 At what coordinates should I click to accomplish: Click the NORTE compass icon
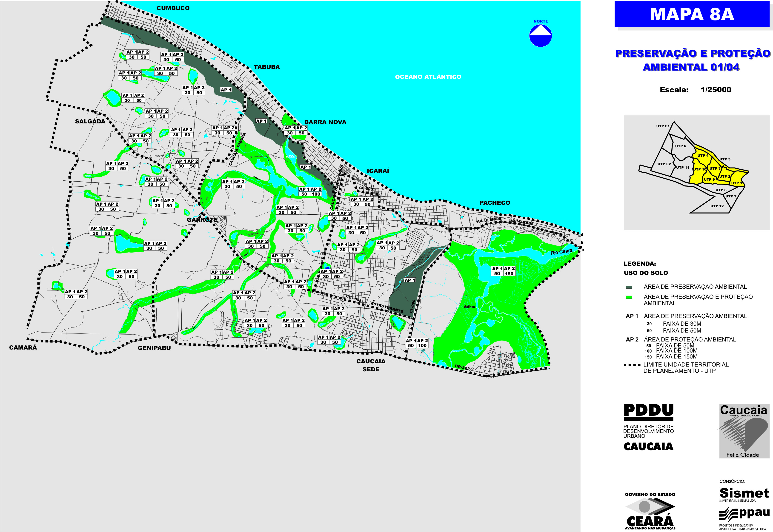click(x=540, y=35)
